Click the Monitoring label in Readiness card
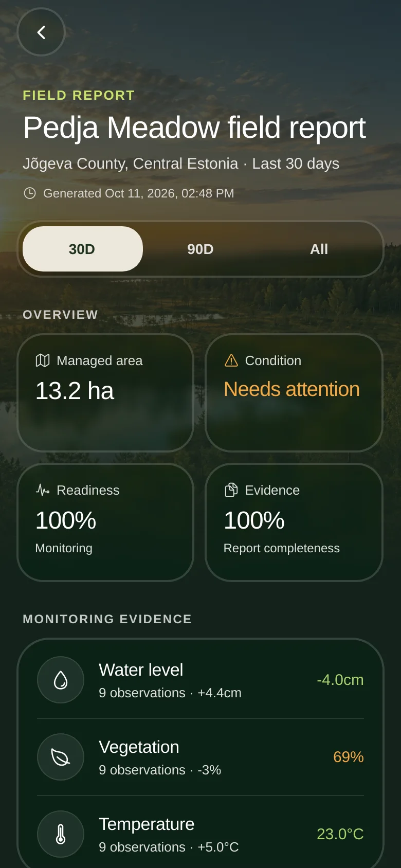This screenshot has height=868, width=401. tap(64, 548)
